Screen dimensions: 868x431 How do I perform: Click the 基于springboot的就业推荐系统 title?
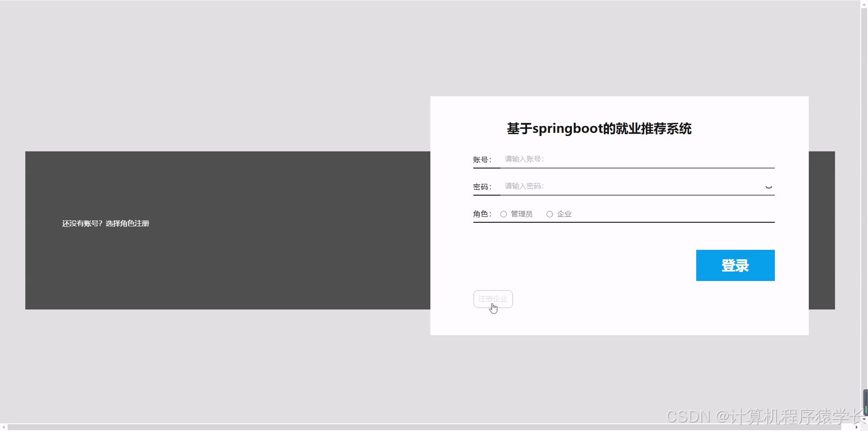pyautogui.click(x=598, y=129)
